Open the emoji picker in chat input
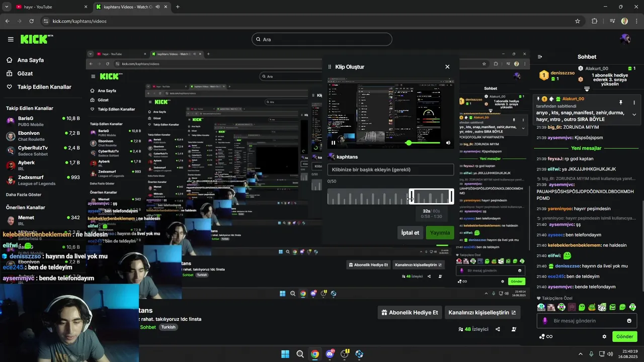 pyautogui.click(x=629, y=321)
